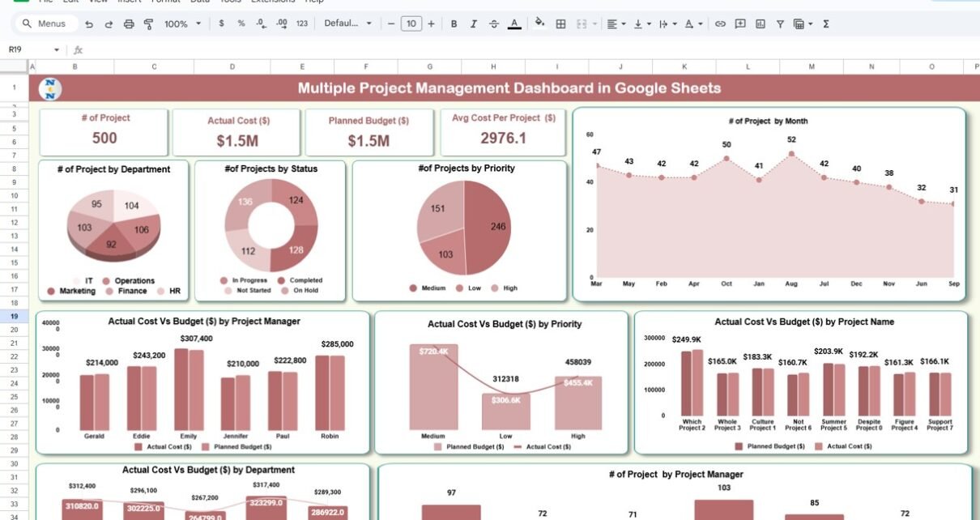Open the text color picker
This screenshot has height=520, width=980.
(x=514, y=24)
